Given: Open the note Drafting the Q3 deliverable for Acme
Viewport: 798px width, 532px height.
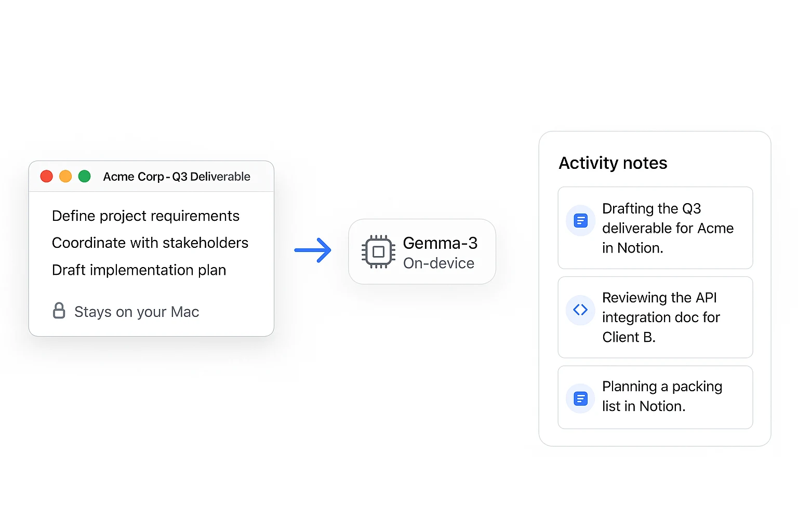Looking at the screenshot, I should click(655, 228).
